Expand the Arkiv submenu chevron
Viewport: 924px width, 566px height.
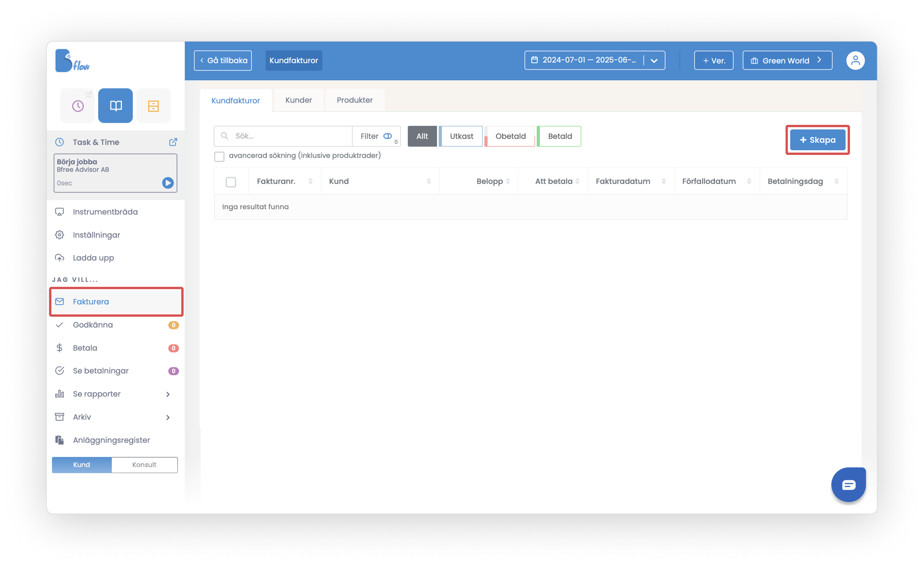pyautogui.click(x=168, y=417)
